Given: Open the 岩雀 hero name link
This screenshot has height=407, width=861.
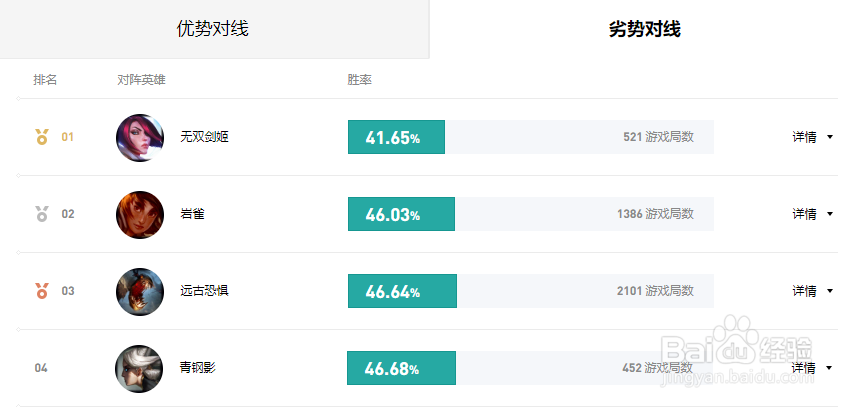Looking at the screenshot, I should (192, 214).
